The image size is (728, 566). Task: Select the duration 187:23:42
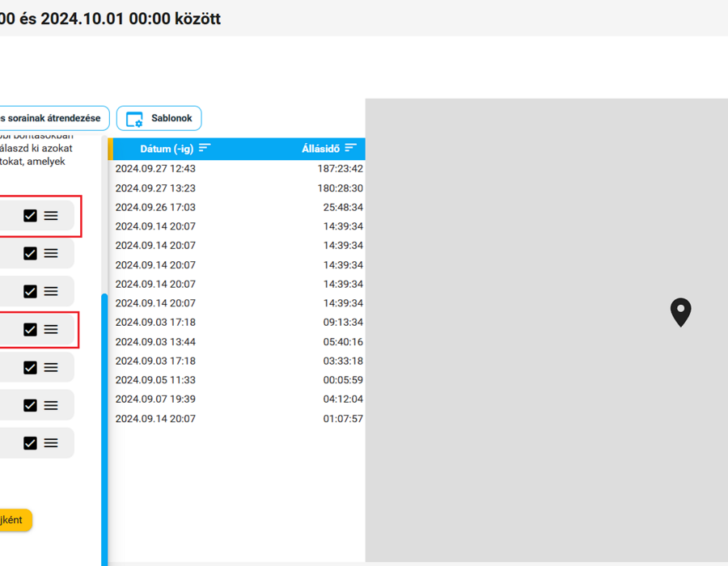click(x=341, y=169)
